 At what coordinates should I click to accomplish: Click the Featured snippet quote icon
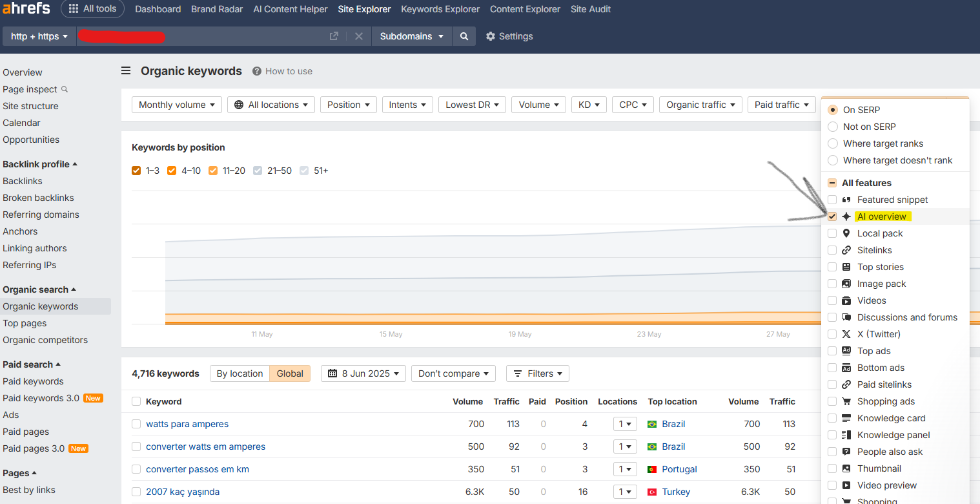[x=846, y=200]
